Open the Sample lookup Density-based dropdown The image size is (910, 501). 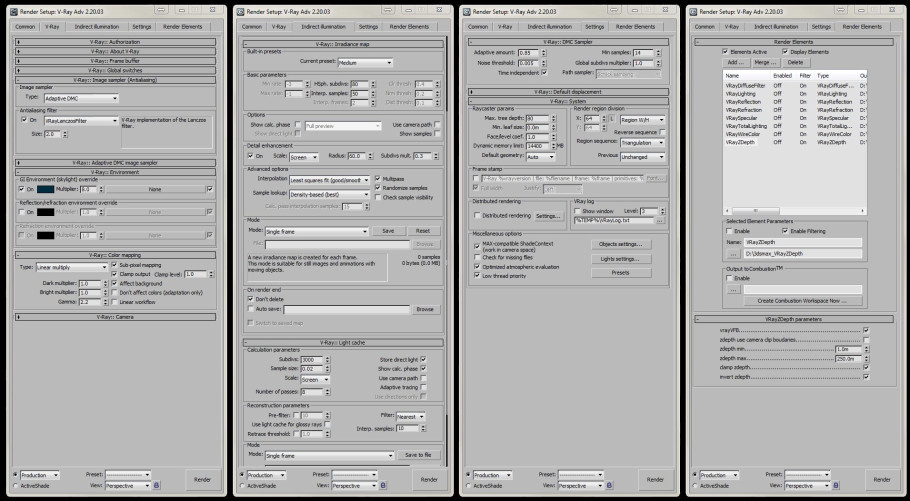coord(329,194)
